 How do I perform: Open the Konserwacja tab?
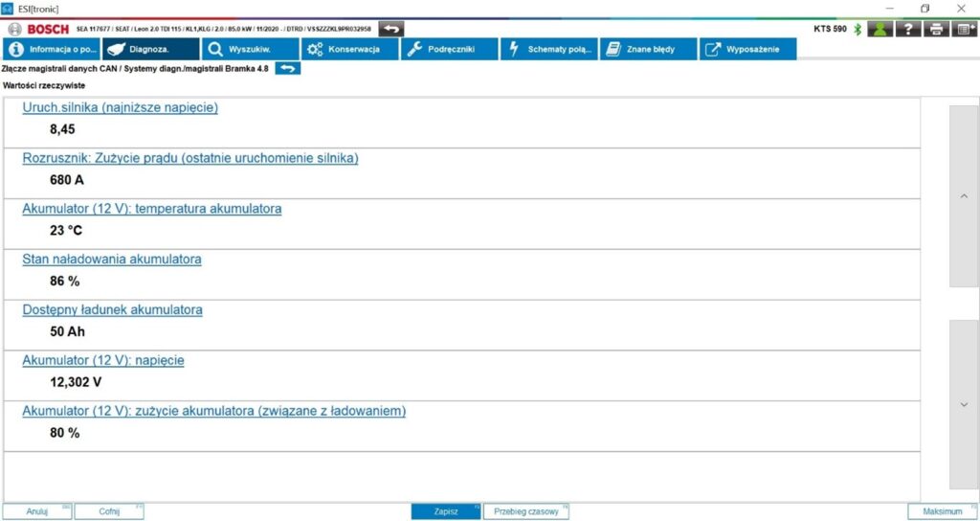350,49
